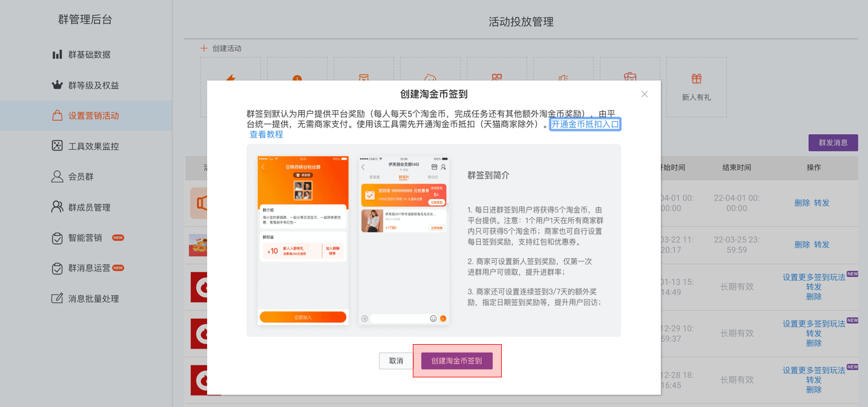Click 删除 in the 12-29 10:59:37 row

pos(814,344)
